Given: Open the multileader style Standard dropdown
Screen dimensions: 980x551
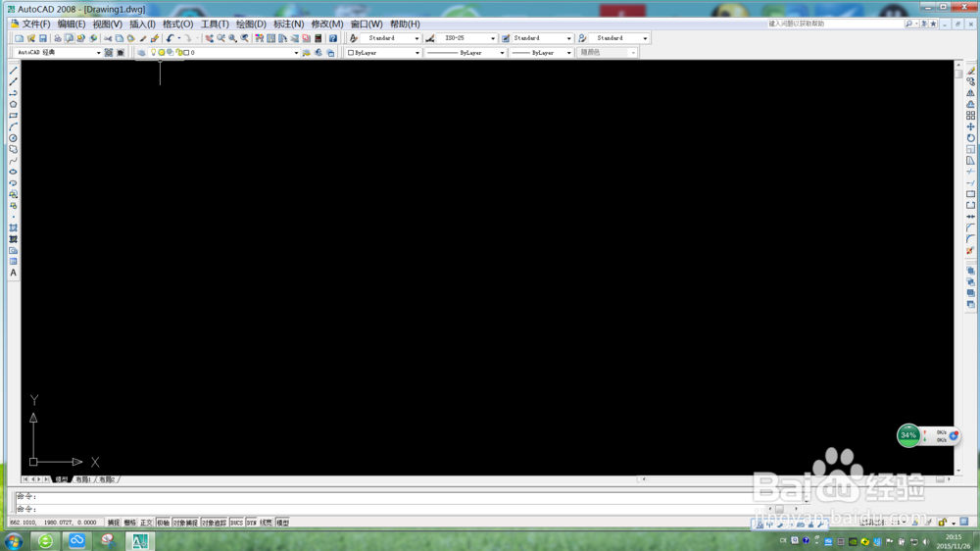Looking at the screenshot, I should [645, 38].
